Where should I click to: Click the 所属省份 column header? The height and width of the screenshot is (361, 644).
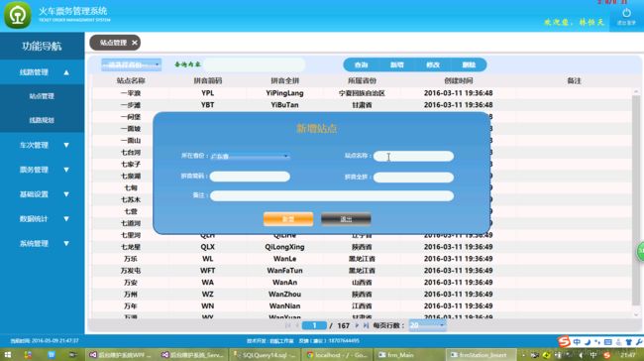coord(362,80)
